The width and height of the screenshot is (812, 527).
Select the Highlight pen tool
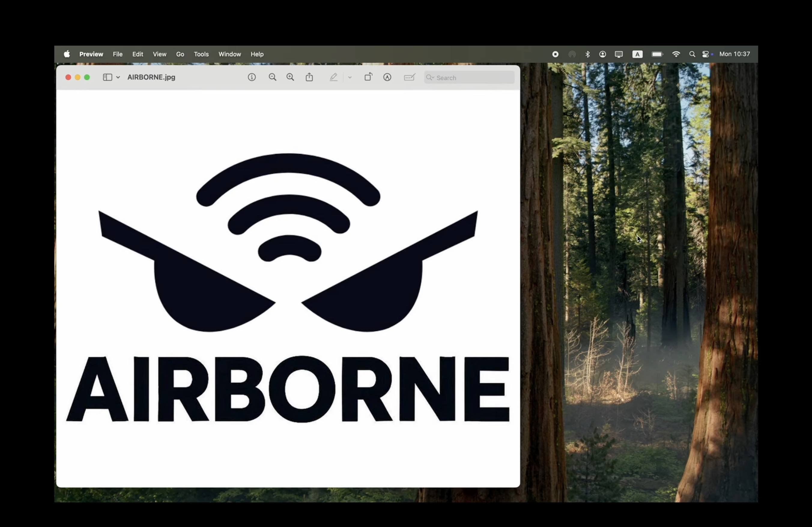[x=334, y=77]
